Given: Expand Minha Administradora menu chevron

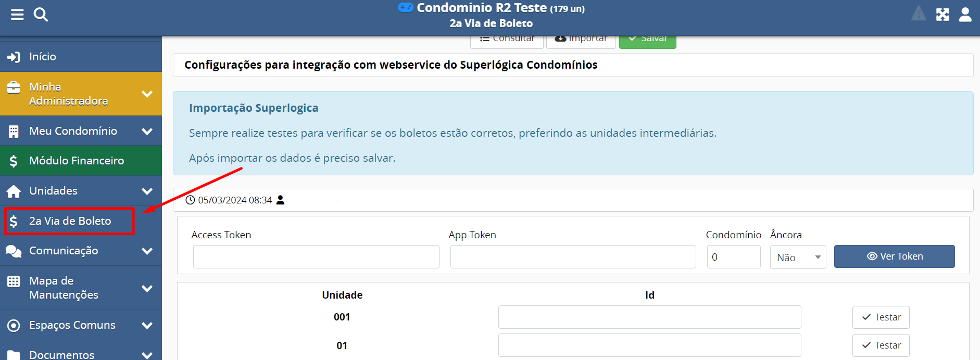Looking at the screenshot, I should click(x=147, y=94).
